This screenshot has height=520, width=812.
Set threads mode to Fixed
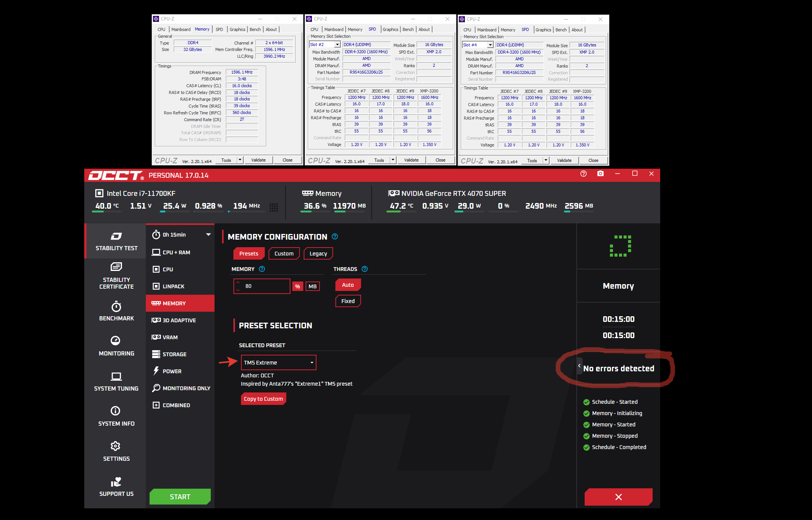tap(348, 301)
